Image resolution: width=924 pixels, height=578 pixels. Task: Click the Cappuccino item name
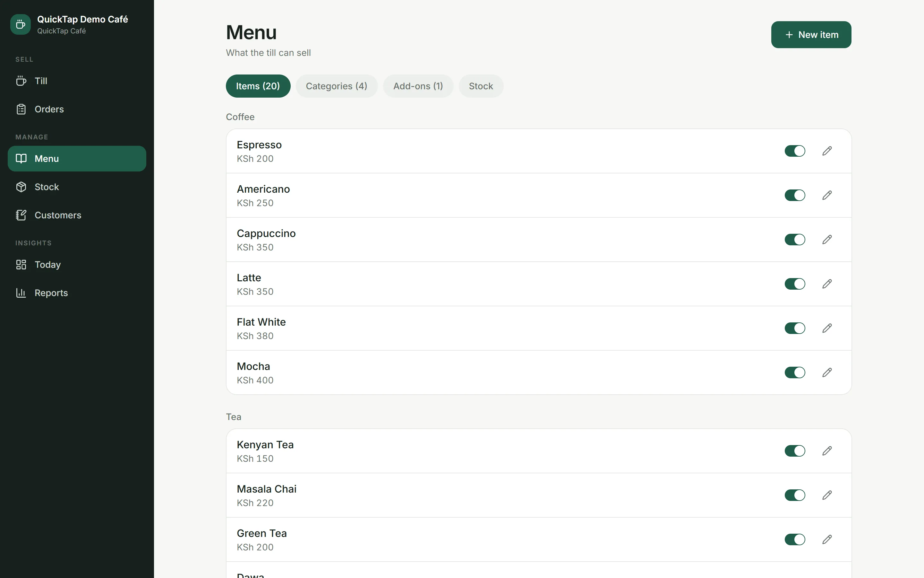click(x=266, y=233)
